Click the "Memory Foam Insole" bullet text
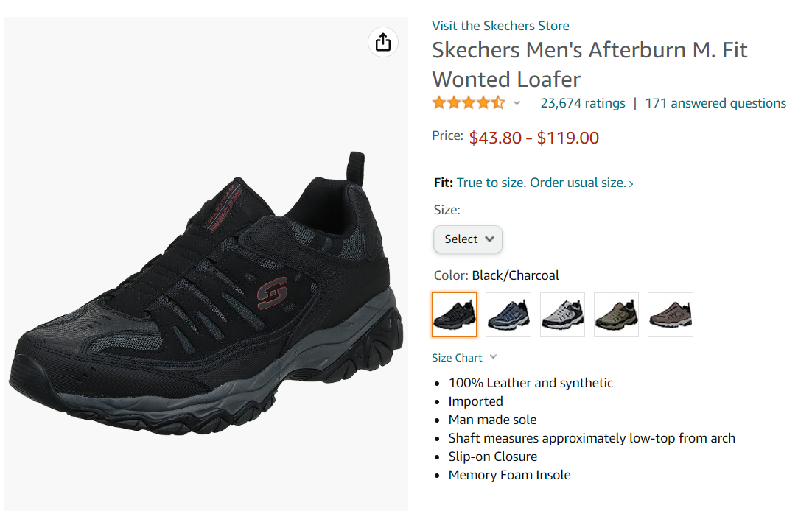Viewport: 812px width, 511px height. point(509,475)
